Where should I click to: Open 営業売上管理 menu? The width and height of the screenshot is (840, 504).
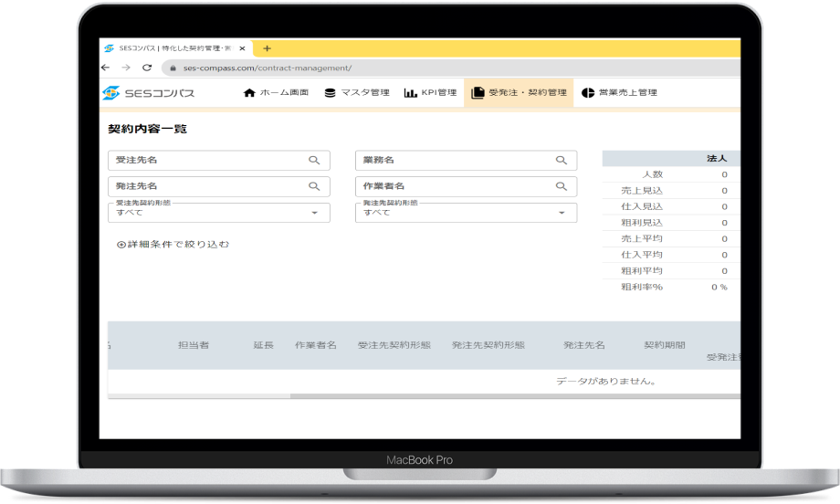coord(620,92)
